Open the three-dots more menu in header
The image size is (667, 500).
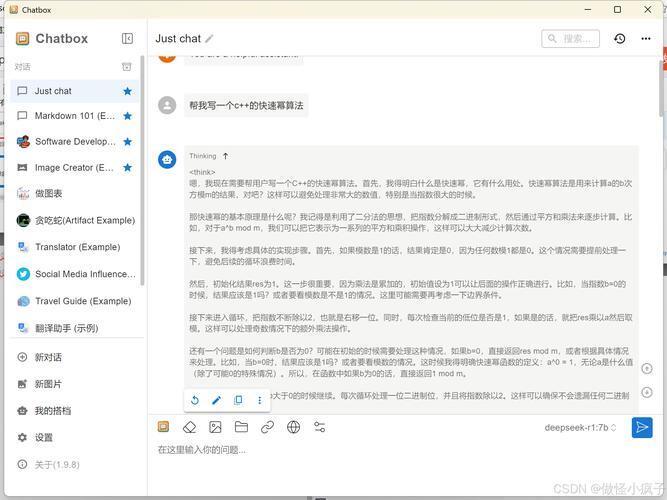pyautogui.click(x=646, y=39)
